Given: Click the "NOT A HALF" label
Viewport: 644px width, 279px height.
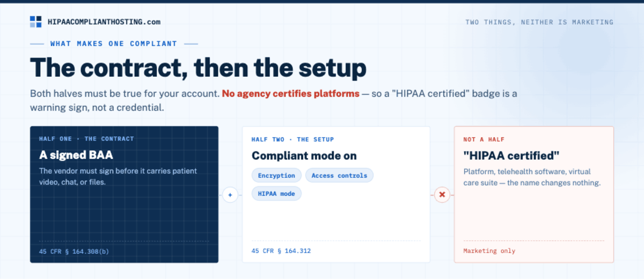Looking at the screenshot, I should pos(484,139).
